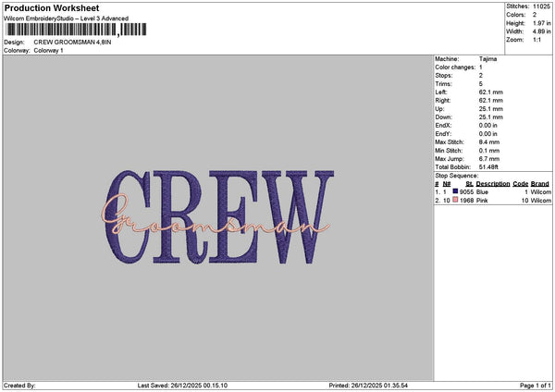
Task: Click the Colorway 1 value
Action: tap(48, 51)
